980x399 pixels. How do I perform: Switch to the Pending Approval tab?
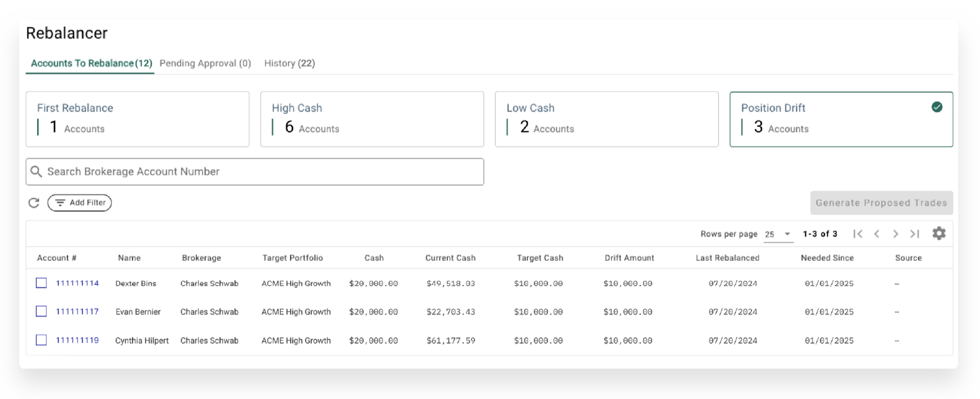point(205,63)
